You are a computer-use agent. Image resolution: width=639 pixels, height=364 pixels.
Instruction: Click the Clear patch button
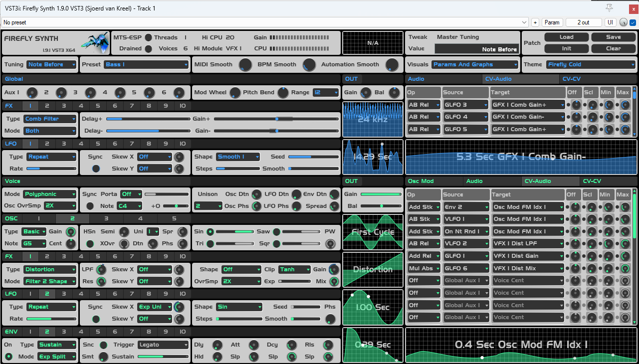tap(614, 49)
